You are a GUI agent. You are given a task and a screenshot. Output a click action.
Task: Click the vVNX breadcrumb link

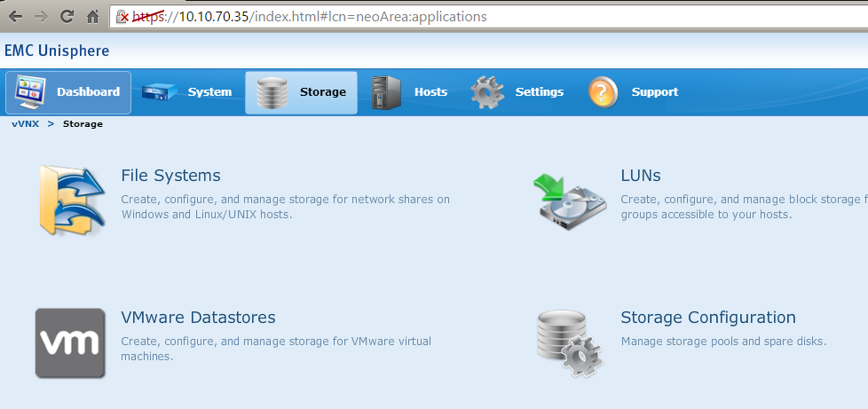click(x=26, y=124)
